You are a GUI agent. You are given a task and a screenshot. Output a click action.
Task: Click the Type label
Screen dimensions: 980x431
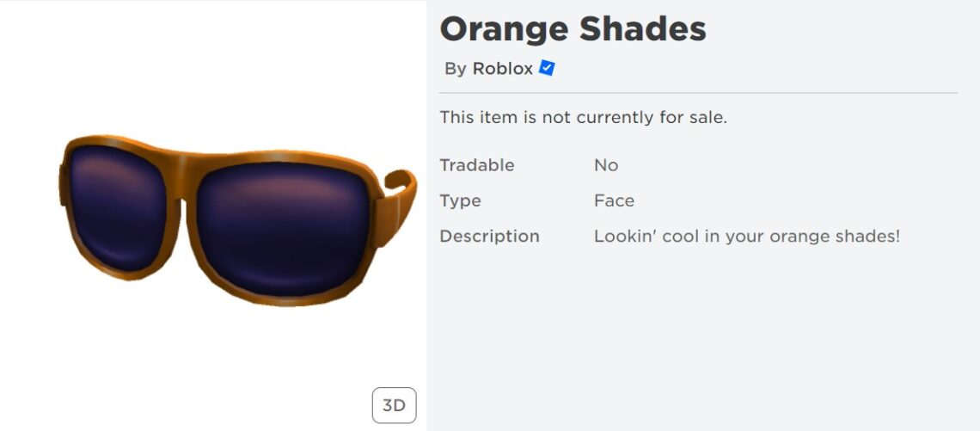pyautogui.click(x=460, y=200)
